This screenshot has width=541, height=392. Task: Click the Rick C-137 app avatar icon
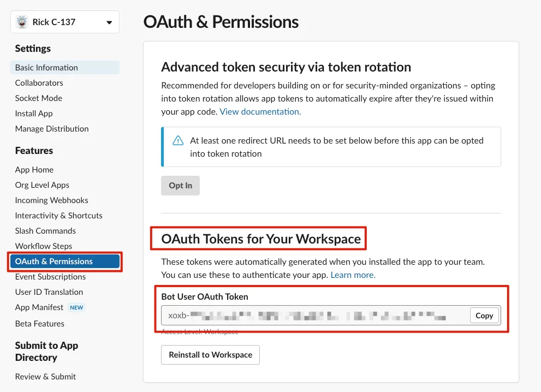[21, 22]
